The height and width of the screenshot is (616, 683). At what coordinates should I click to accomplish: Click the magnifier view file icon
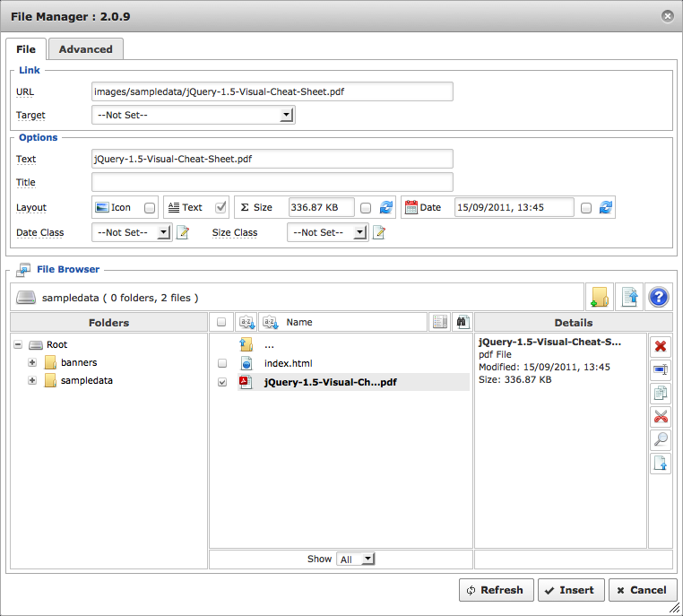661,440
